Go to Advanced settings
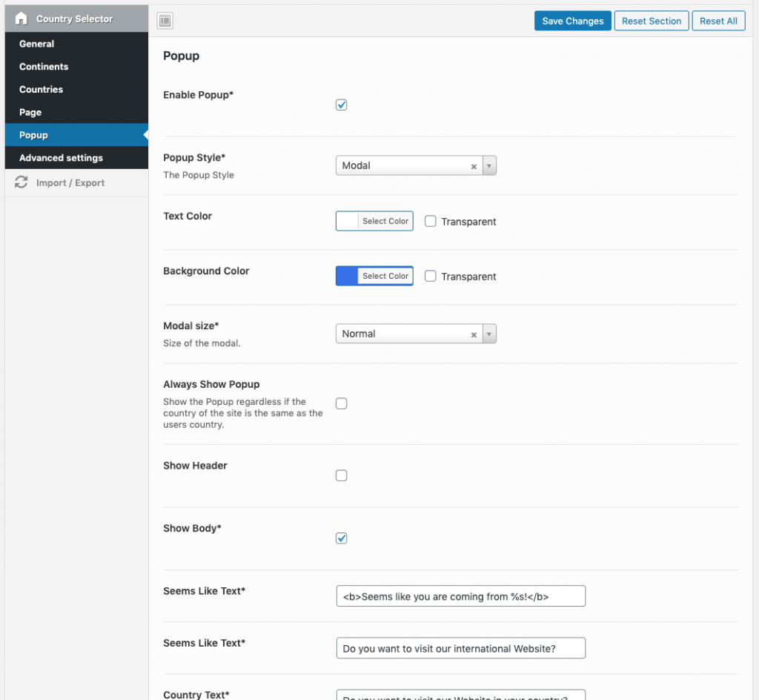The width and height of the screenshot is (759, 700). click(x=61, y=158)
